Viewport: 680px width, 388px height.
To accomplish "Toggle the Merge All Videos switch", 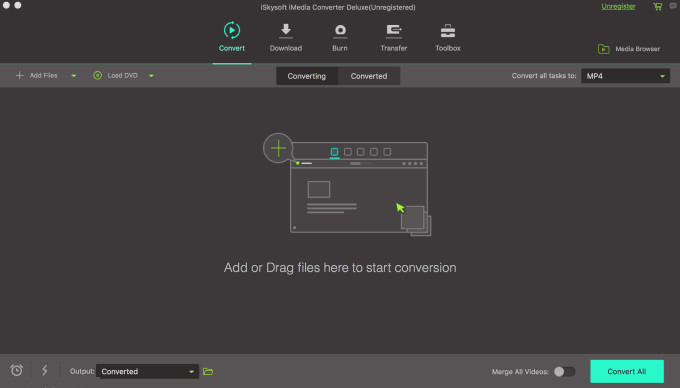I will click(x=565, y=372).
